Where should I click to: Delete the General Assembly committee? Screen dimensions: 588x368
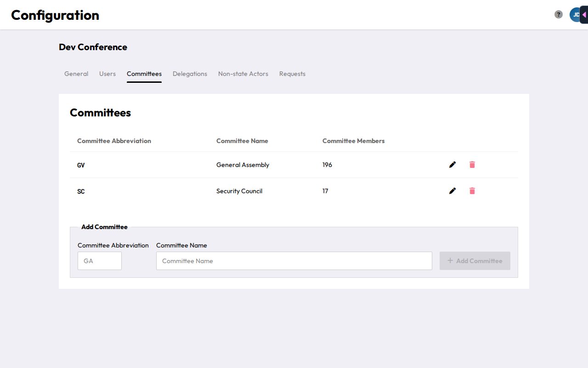(x=472, y=165)
